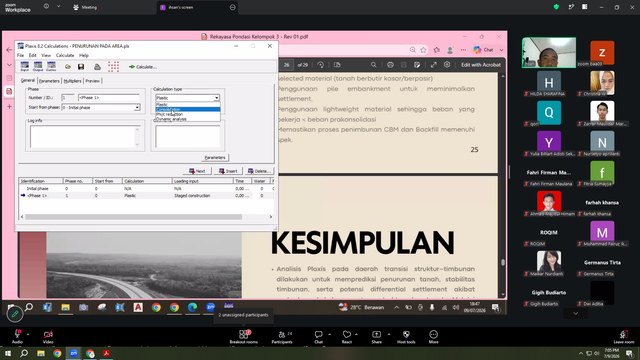Expand Chat options arrow in Zoom

(329, 334)
